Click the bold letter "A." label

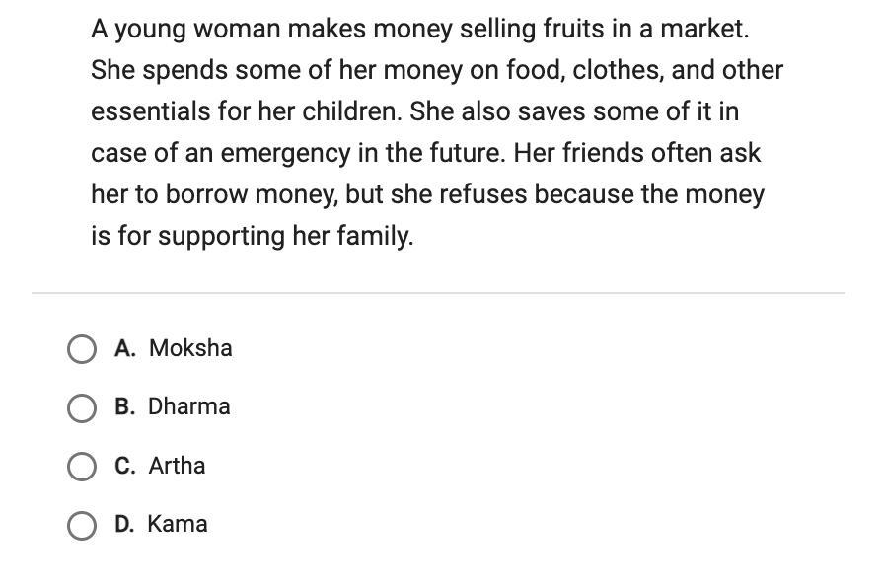click(125, 348)
